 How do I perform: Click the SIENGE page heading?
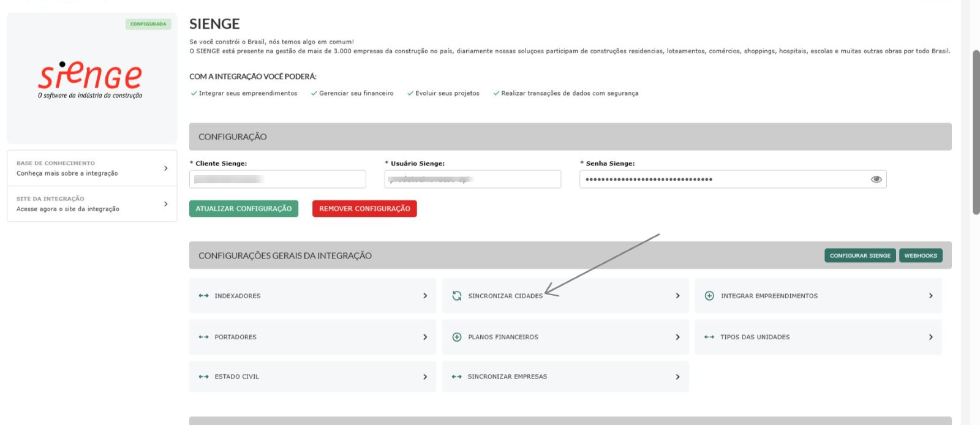click(214, 24)
